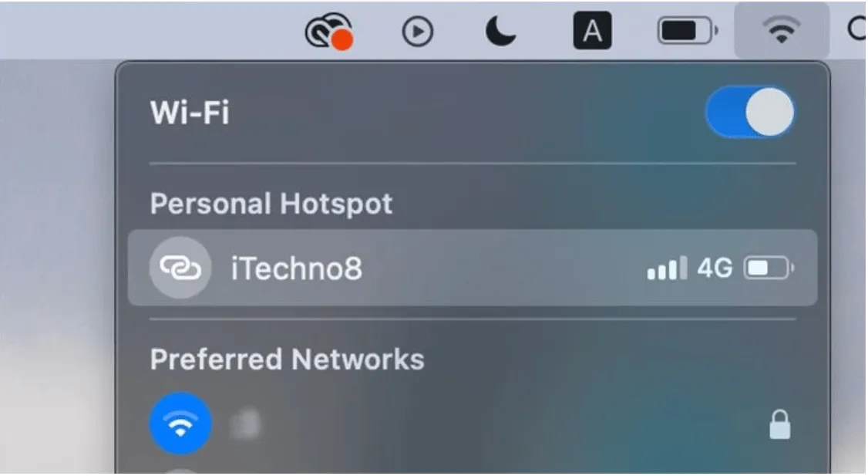Click the iTechno8 hotspot battery icon

coord(769,268)
